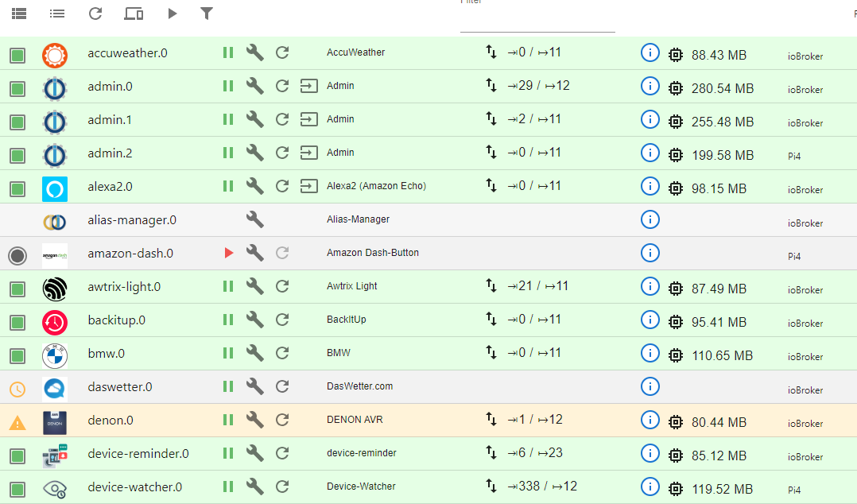
Task: Restart the admin.1 instance
Action: point(282,119)
